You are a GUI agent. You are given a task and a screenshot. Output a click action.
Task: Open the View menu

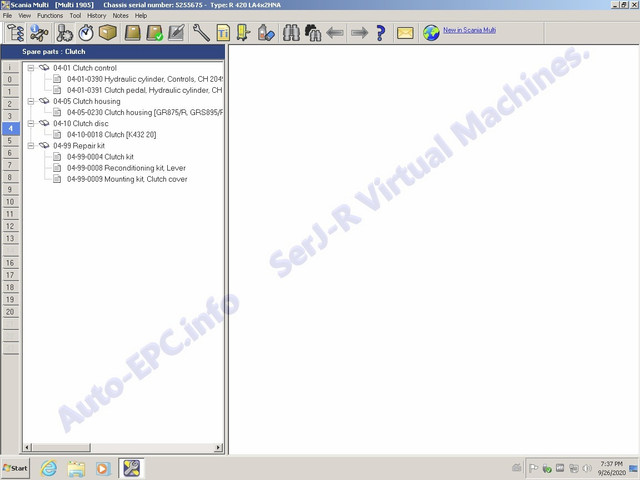(x=24, y=16)
